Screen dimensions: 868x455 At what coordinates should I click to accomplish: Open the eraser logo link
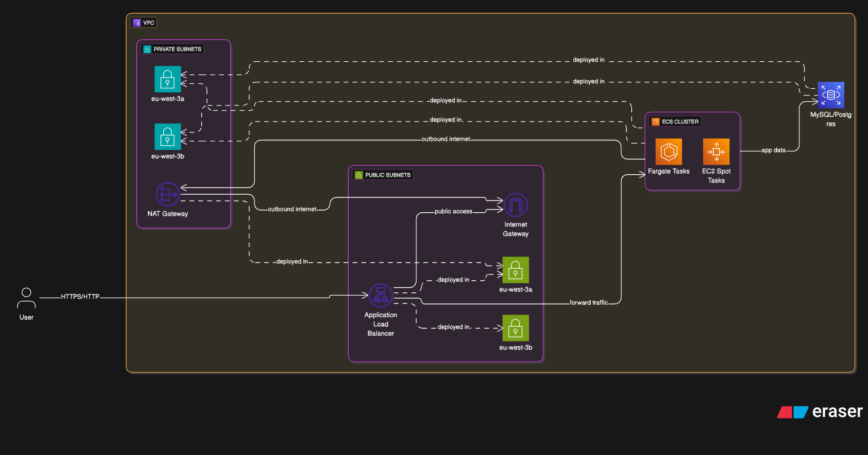pos(819,412)
